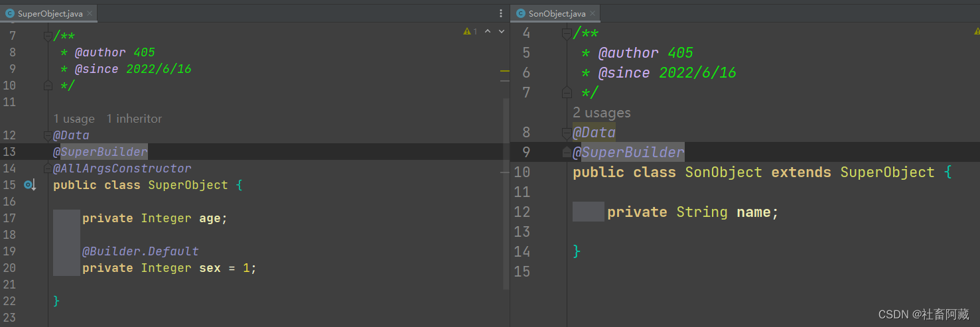Fold annotations at @Data in SuperObject.java
Screen dimensions: 980x327
coord(47,135)
